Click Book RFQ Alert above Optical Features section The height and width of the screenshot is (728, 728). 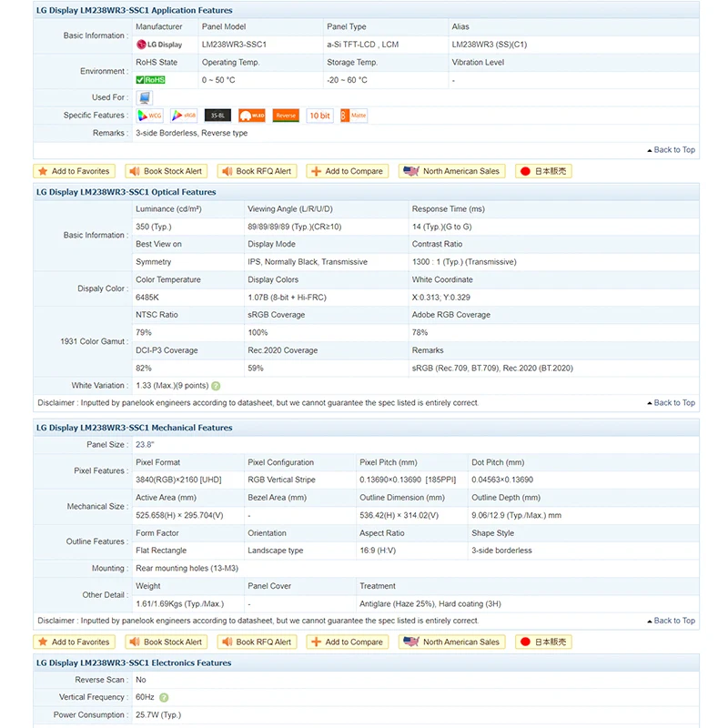click(258, 171)
